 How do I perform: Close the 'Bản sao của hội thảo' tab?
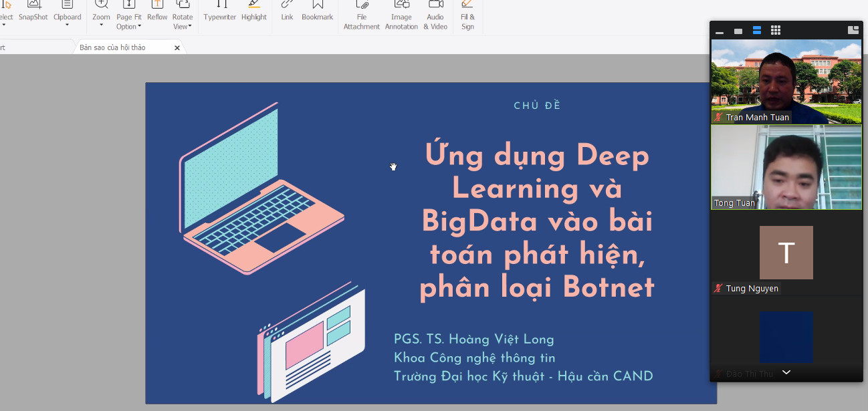tap(177, 48)
